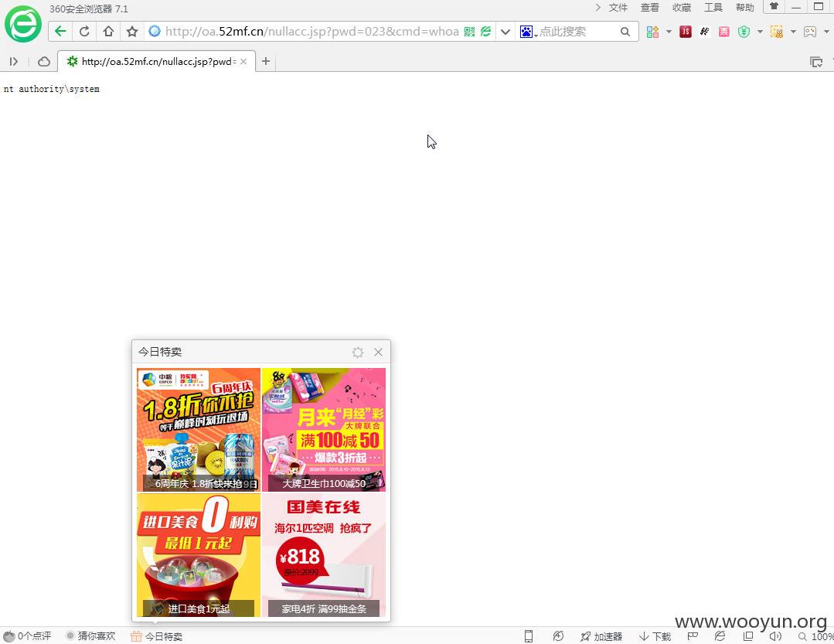Switch browser engine with green leaf icon
Screen dimensions: 834x644
coord(485,32)
